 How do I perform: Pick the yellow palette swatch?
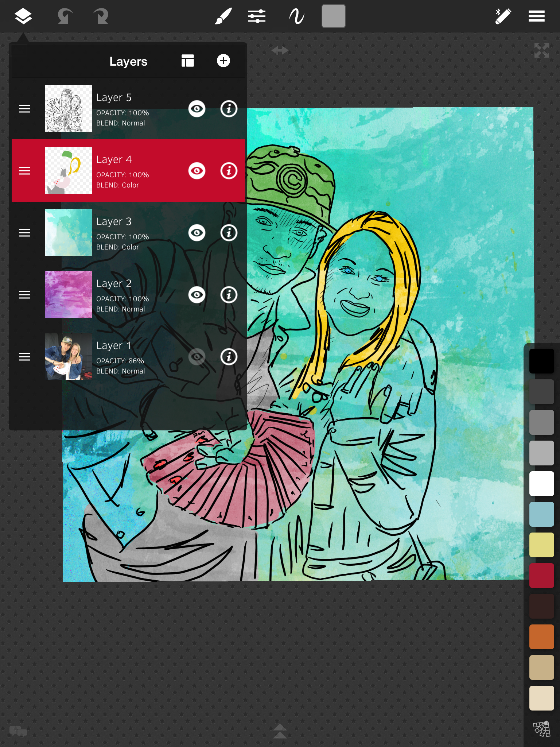[x=542, y=545]
